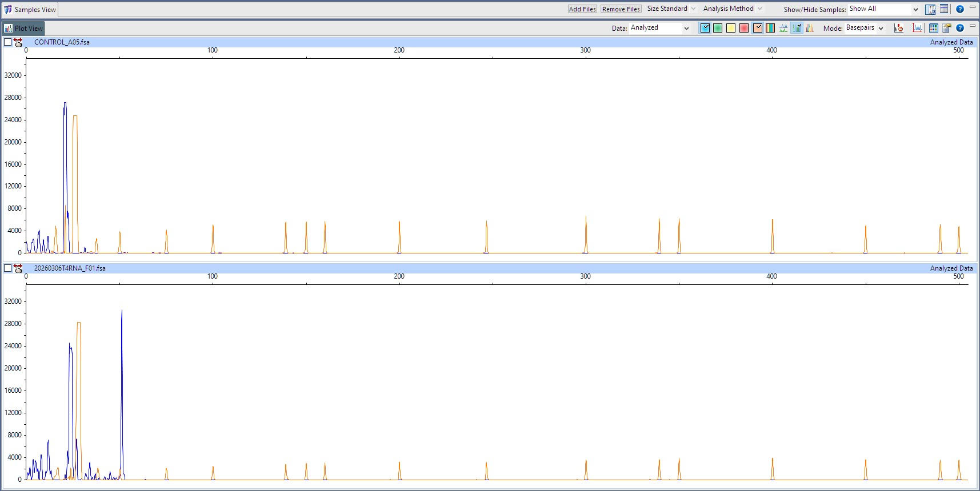Open help in the Samples View toolbar
The width and height of the screenshot is (980, 491).
pyautogui.click(x=960, y=9)
